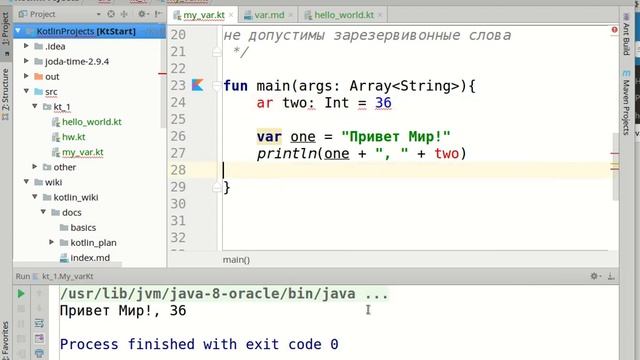
Task: Collapse the wiki folder
Action: [26, 182]
